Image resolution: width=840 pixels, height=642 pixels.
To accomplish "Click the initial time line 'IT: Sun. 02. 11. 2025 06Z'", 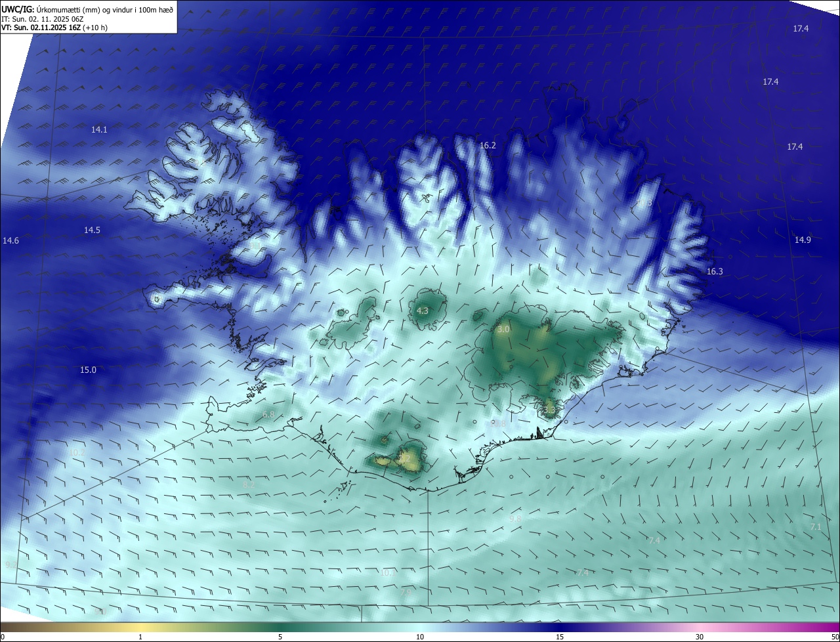I will 43,19.
